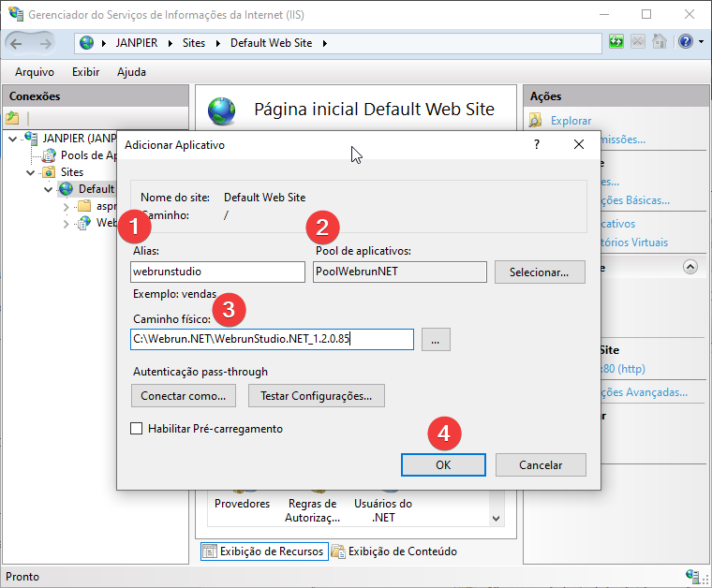The width and height of the screenshot is (712, 588).
Task: Click the home icon in toolbar
Action: tap(660, 42)
